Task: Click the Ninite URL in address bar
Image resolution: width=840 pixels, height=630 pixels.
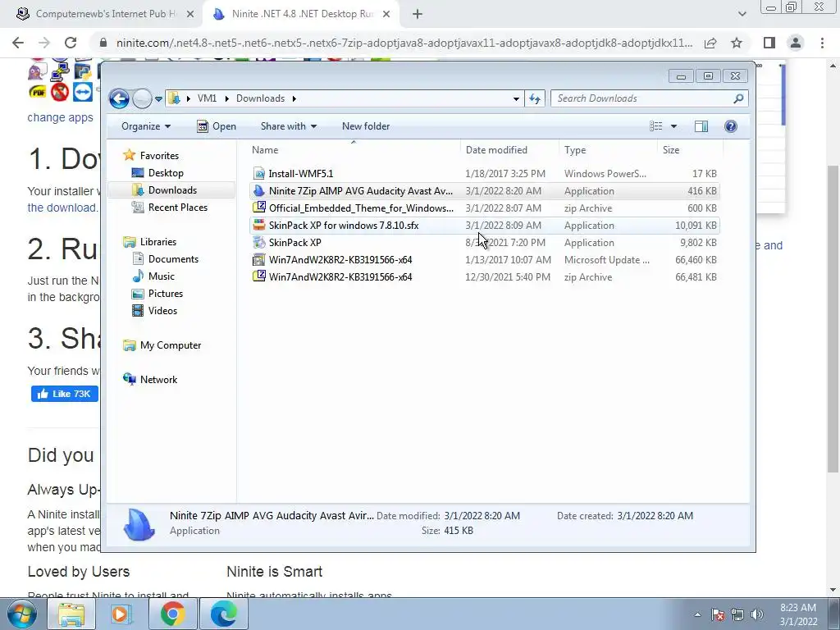Action: (x=404, y=43)
